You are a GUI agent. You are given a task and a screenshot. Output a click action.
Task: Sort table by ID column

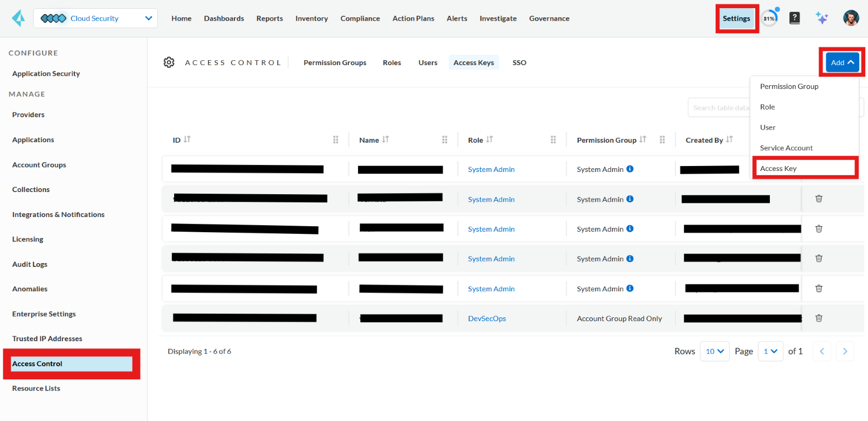(x=187, y=139)
